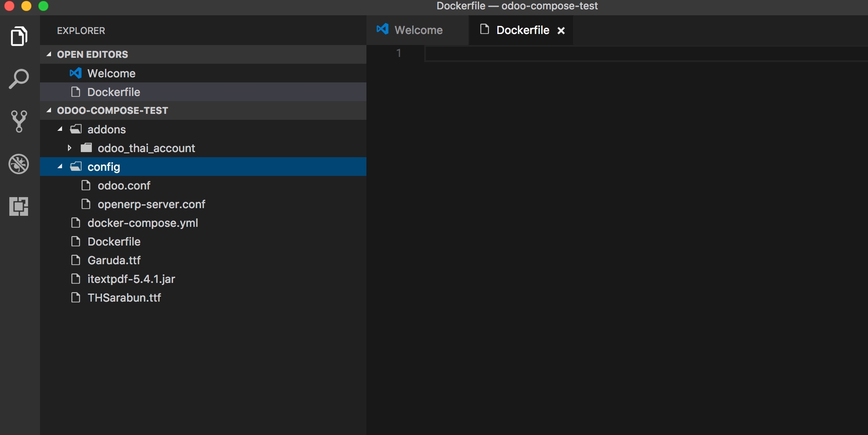Open odoo.conf file
The height and width of the screenshot is (435, 868).
pos(124,186)
